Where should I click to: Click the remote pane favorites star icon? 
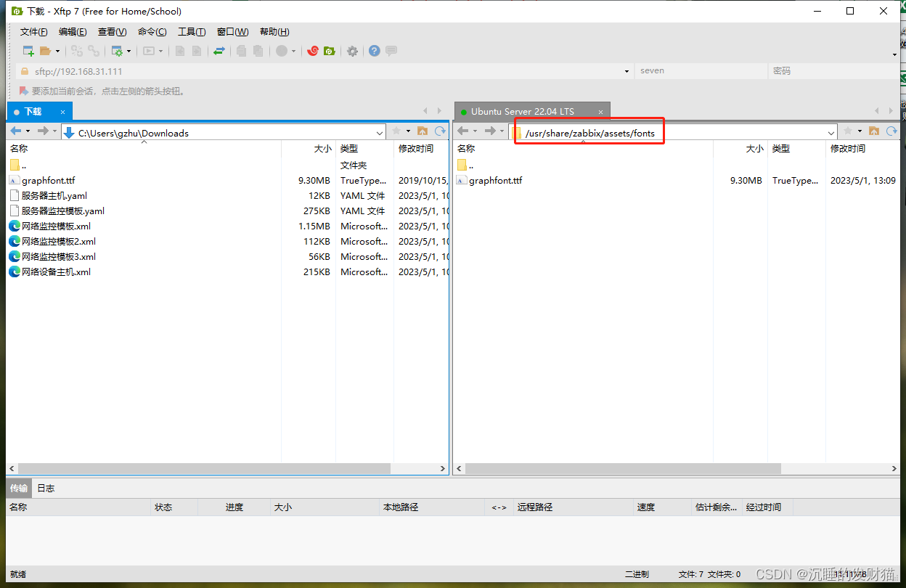click(x=847, y=131)
